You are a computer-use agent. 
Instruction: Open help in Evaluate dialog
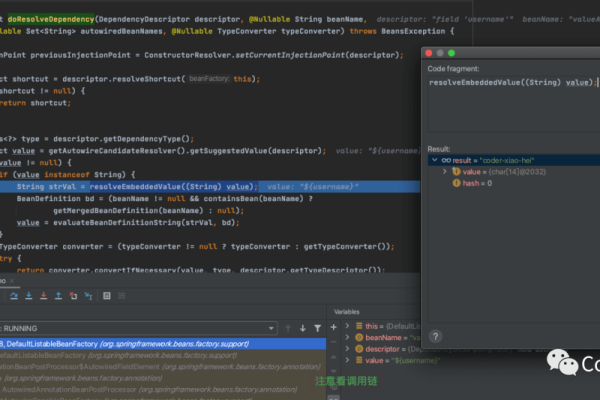tap(435, 336)
